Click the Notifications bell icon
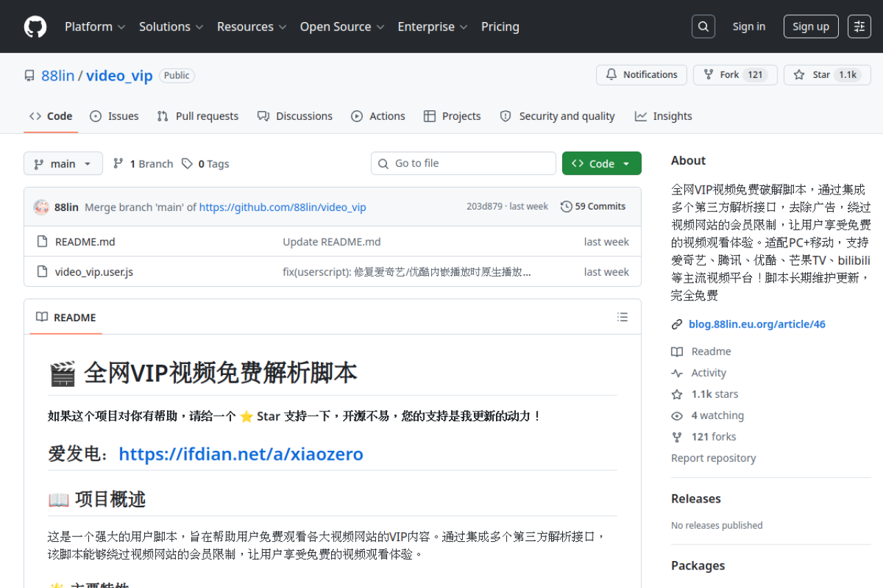This screenshot has width=883, height=588. click(x=613, y=74)
